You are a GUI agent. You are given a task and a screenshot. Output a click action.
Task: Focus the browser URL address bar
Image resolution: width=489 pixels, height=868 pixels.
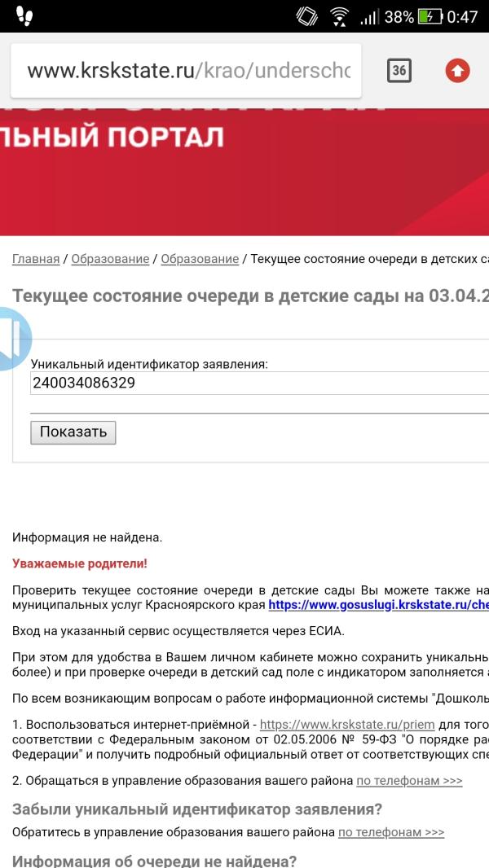[187, 71]
